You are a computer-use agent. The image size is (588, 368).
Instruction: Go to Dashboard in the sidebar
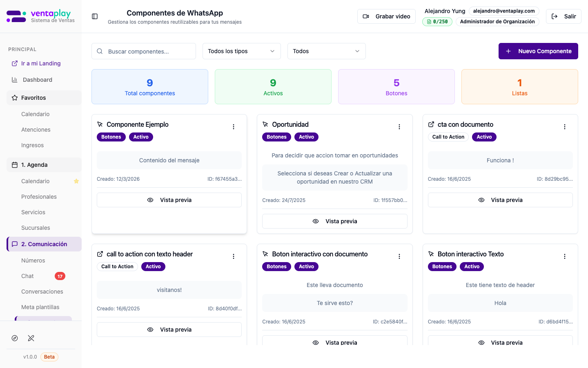[x=38, y=80]
